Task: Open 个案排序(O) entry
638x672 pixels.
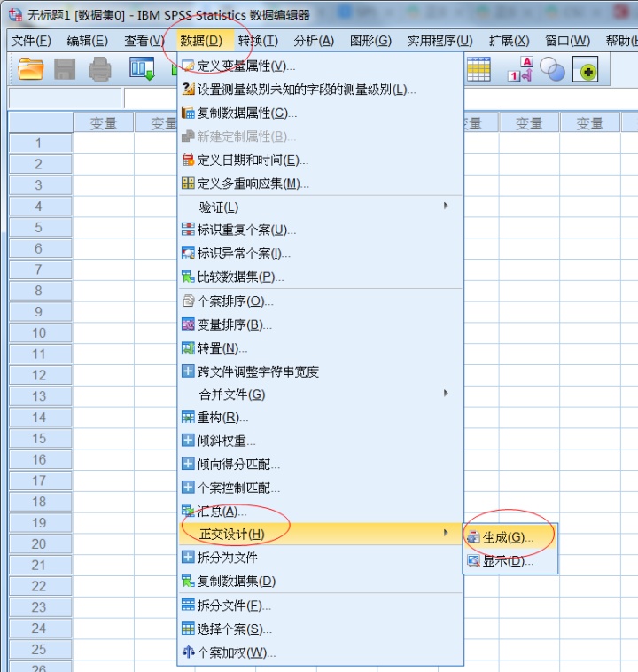Action: click(320, 301)
